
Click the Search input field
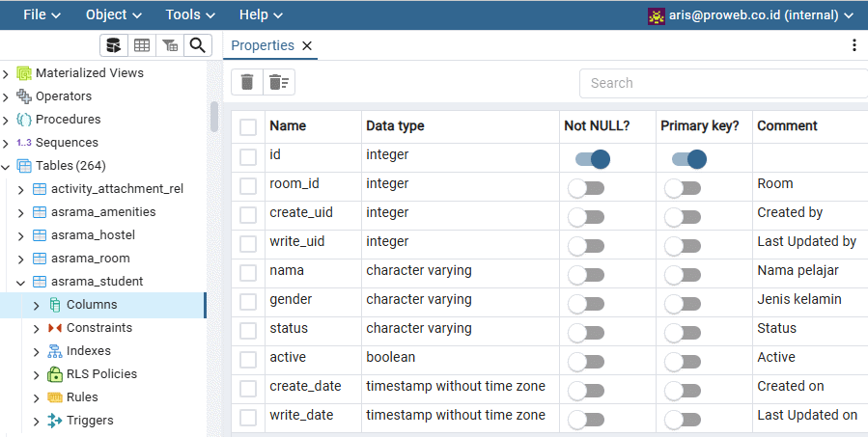(723, 83)
